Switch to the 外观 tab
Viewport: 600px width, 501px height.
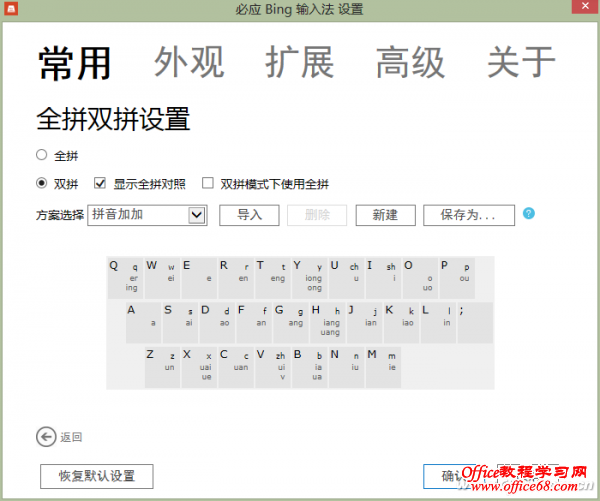tap(189, 62)
